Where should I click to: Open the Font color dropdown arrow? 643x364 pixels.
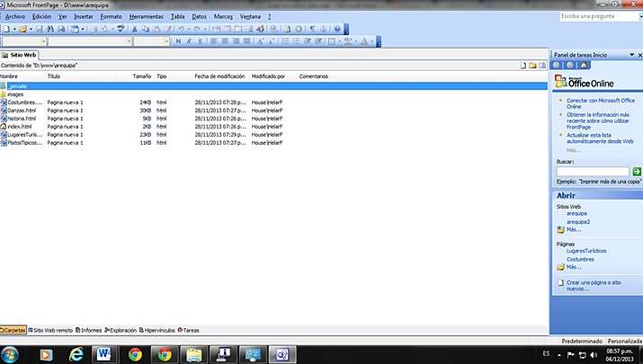[x=372, y=41]
